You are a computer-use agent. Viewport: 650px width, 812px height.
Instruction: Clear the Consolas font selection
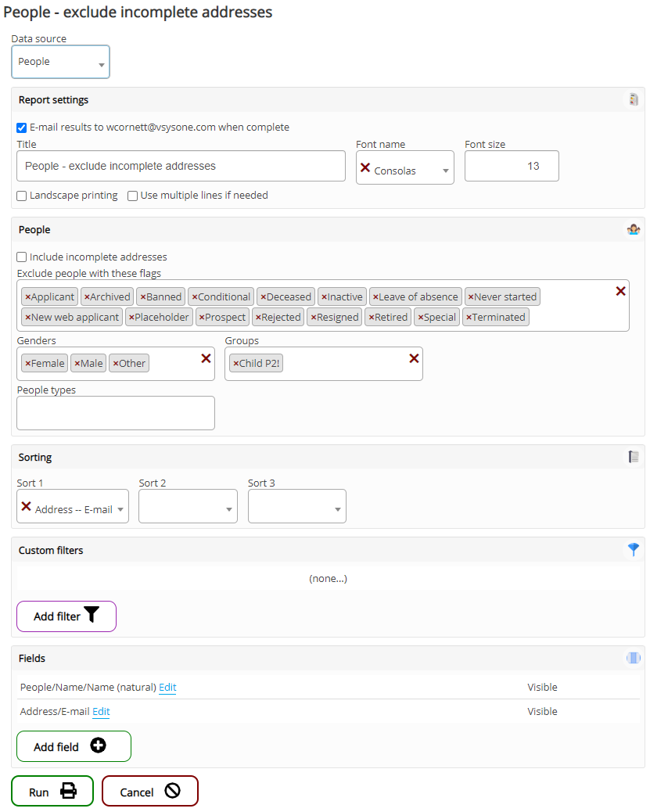[365, 167]
